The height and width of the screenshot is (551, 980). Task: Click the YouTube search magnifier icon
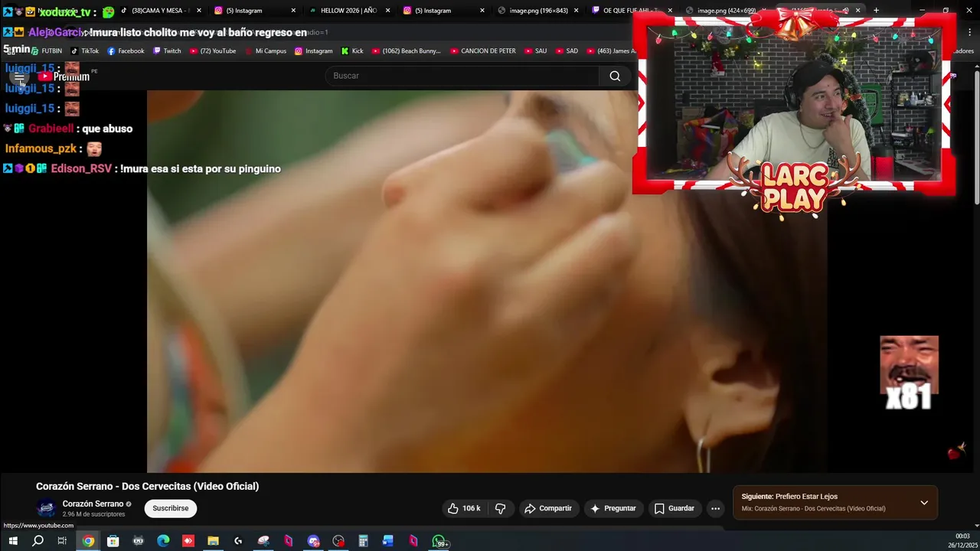[615, 76]
